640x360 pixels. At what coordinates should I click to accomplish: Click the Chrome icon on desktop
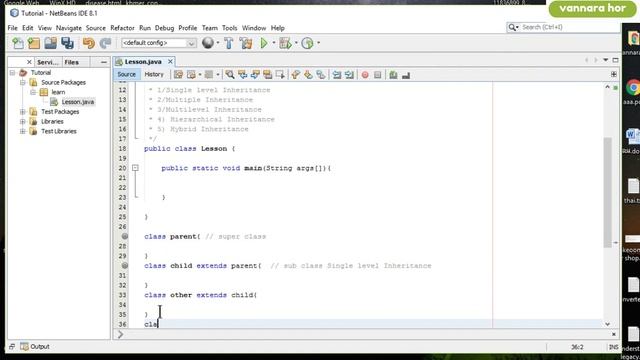[633, 87]
